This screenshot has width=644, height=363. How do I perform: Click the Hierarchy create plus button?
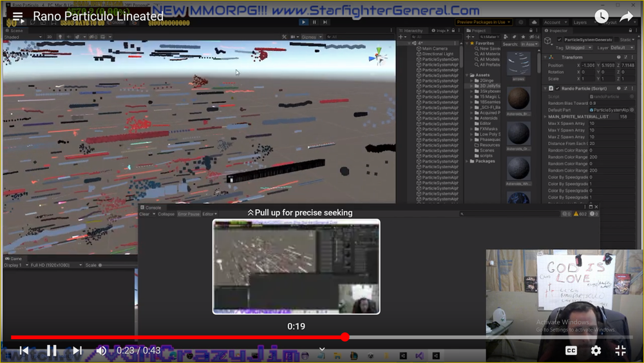[x=401, y=37]
